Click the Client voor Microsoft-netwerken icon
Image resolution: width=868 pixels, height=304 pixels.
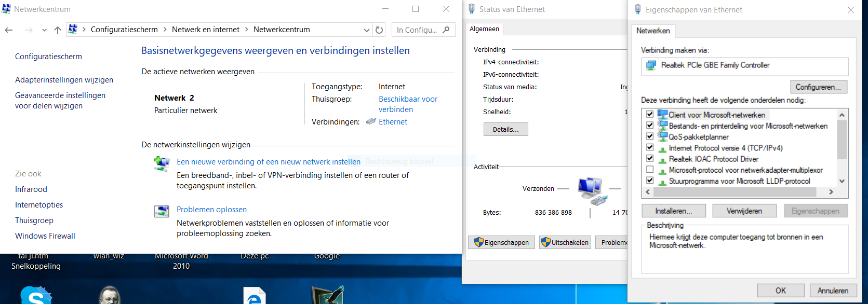[x=662, y=114]
